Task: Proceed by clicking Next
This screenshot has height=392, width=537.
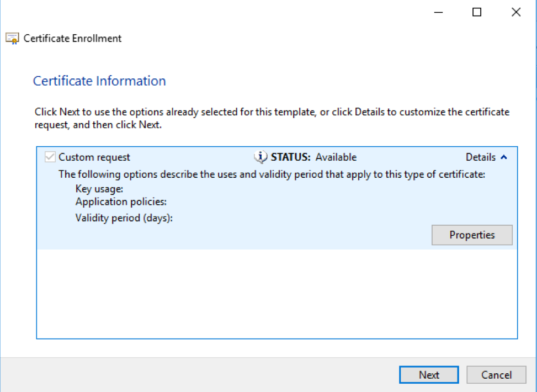Action: click(429, 374)
